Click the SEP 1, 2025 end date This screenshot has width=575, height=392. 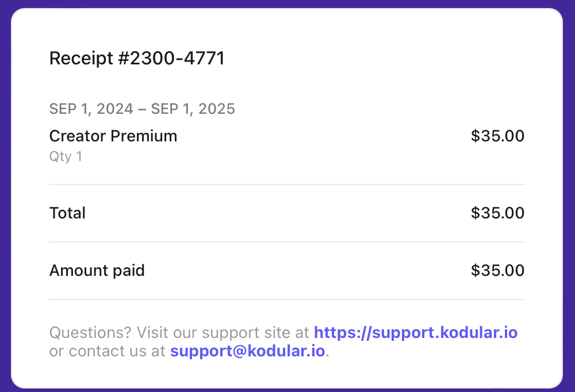pos(193,109)
